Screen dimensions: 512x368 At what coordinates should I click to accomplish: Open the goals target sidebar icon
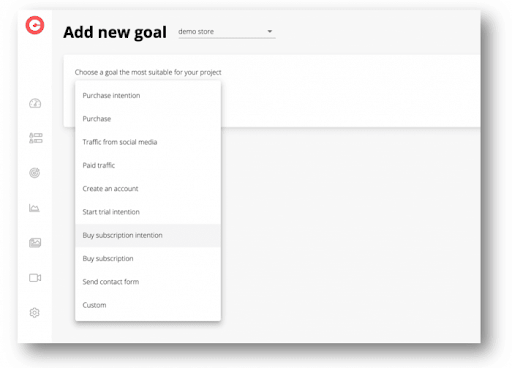tap(35, 173)
